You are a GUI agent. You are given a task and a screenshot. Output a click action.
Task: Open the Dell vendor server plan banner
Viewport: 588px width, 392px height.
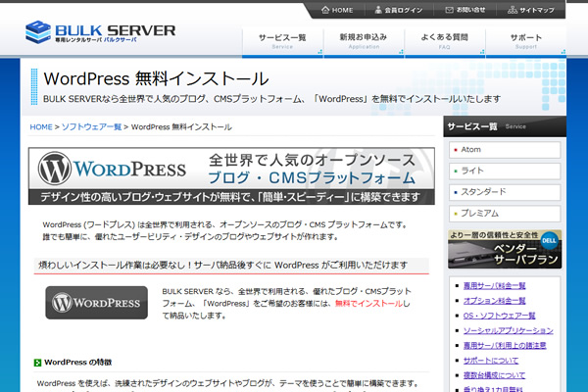coord(506,249)
